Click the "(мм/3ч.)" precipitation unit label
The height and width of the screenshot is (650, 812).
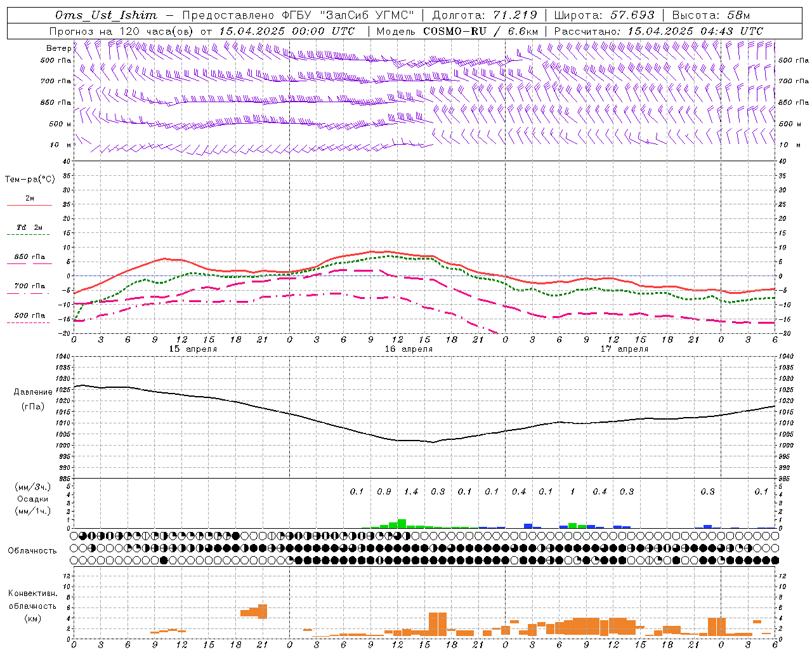tap(33, 487)
